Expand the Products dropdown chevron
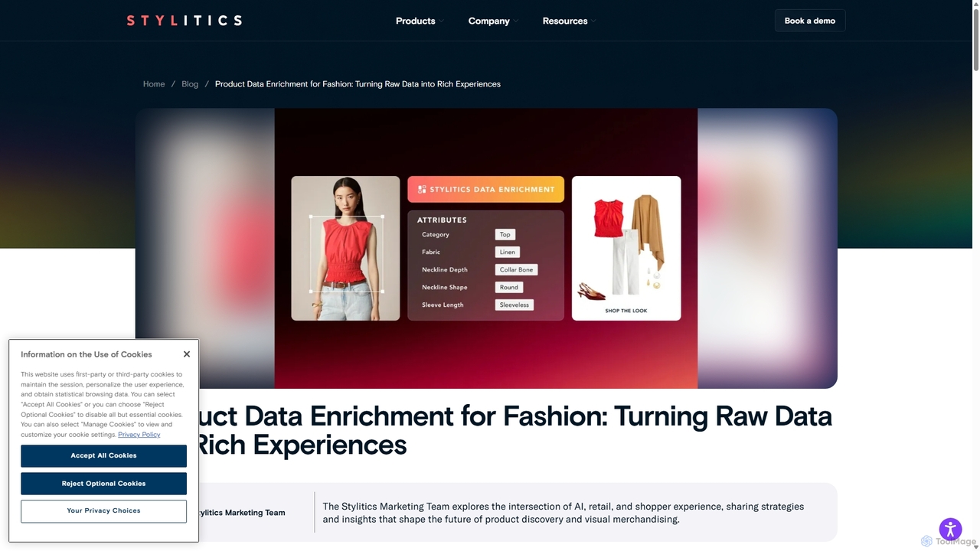Screen dimensions: 980x551 click(441, 21)
